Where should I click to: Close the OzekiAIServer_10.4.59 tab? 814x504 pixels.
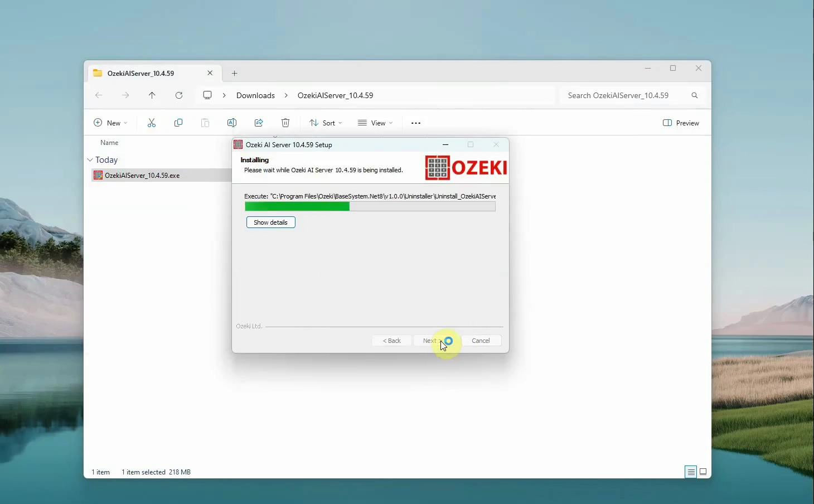pos(210,73)
